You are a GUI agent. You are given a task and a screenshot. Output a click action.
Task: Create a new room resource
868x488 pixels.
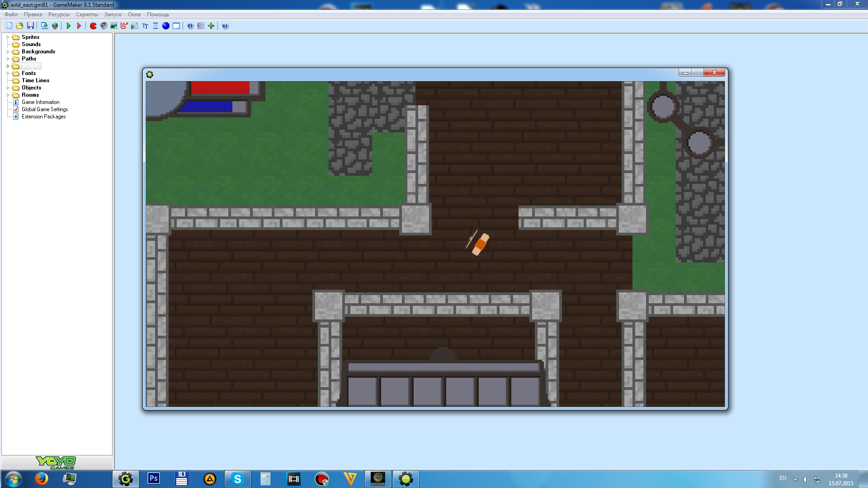[x=176, y=26]
